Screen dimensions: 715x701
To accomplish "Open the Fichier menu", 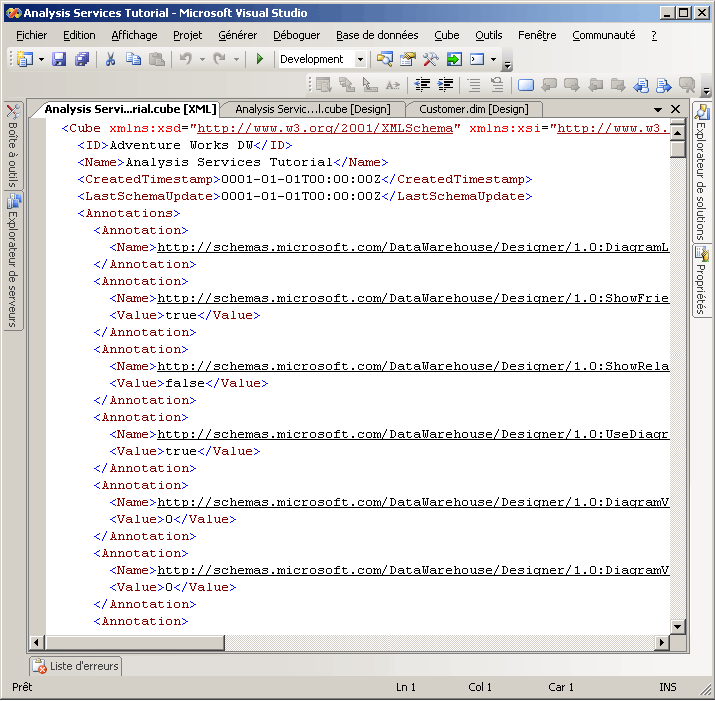I will pyautogui.click(x=31, y=35).
